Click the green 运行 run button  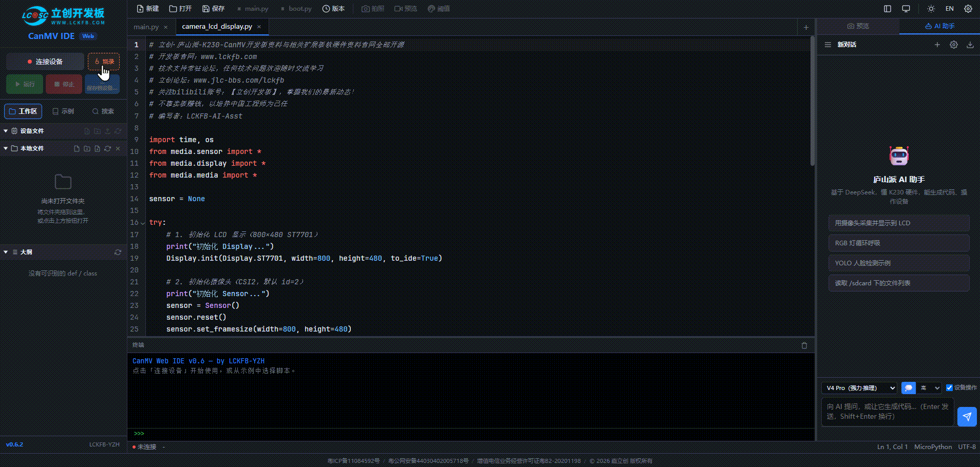click(x=25, y=84)
